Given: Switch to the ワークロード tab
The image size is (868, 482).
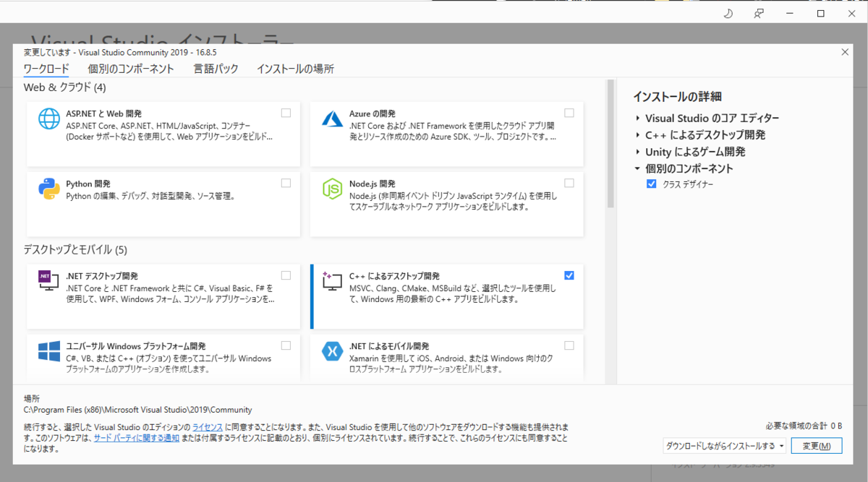Looking at the screenshot, I should (x=46, y=69).
